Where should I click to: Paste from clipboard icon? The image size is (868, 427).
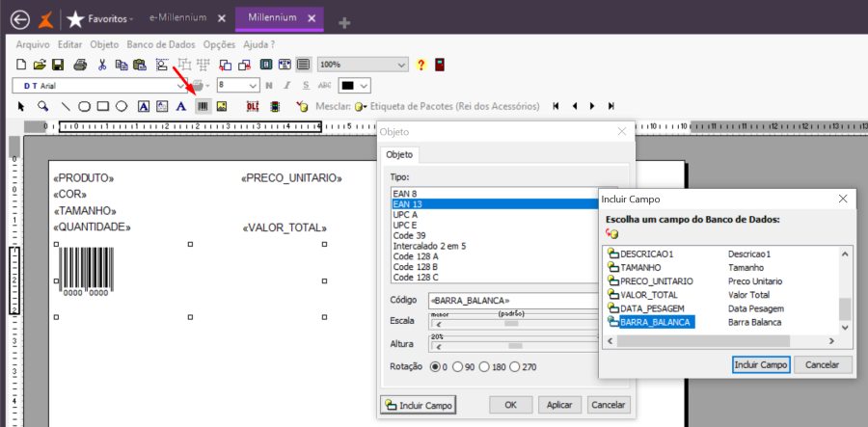point(140,66)
